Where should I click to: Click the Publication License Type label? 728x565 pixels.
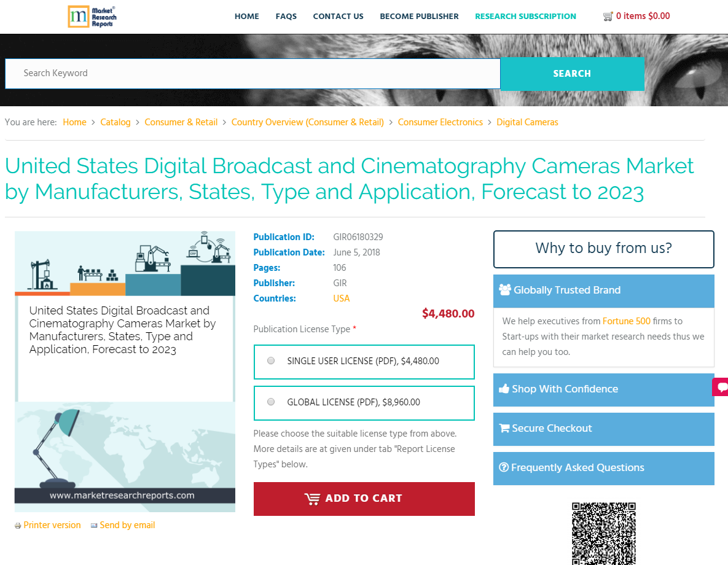(302, 329)
